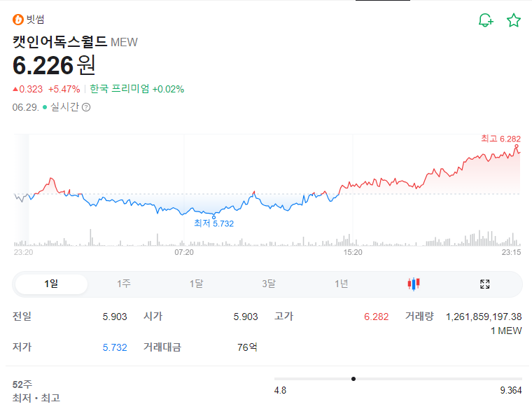This screenshot has height=416, width=532.
Task: Click the 52-week high 9.364 value
Action: [x=511, y=390]
